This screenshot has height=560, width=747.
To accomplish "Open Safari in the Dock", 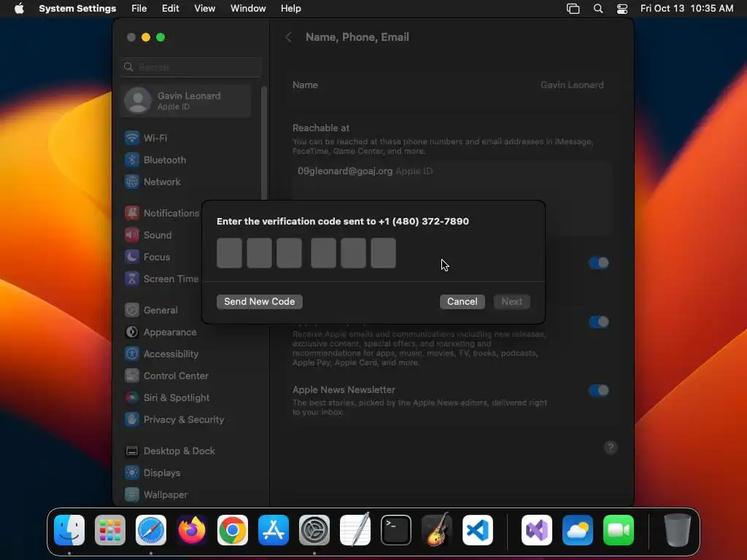I will 151,530.
